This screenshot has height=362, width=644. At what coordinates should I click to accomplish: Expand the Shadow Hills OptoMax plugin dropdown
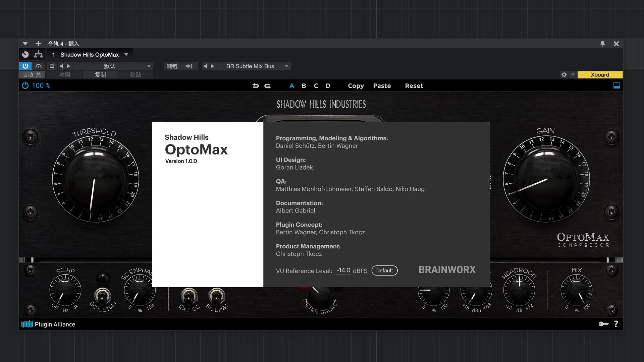point(126,55)
